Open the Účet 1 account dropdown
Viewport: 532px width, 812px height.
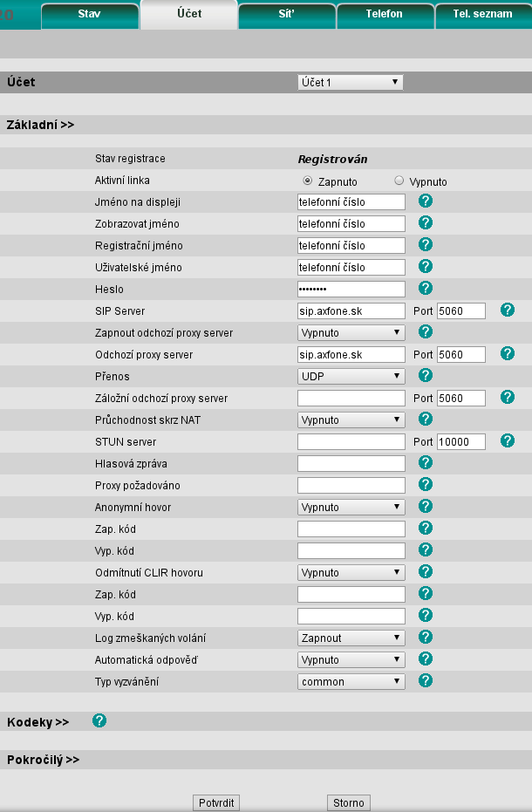click(x=350, y=82)
